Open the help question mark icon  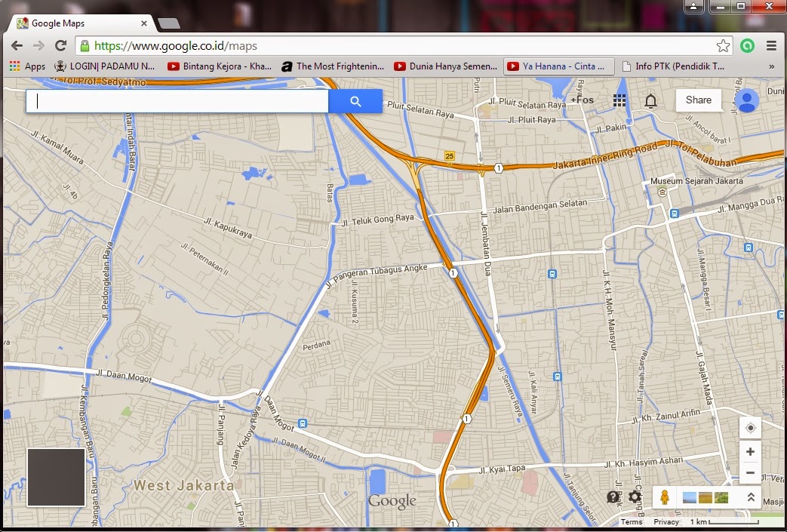pos(613,497)
